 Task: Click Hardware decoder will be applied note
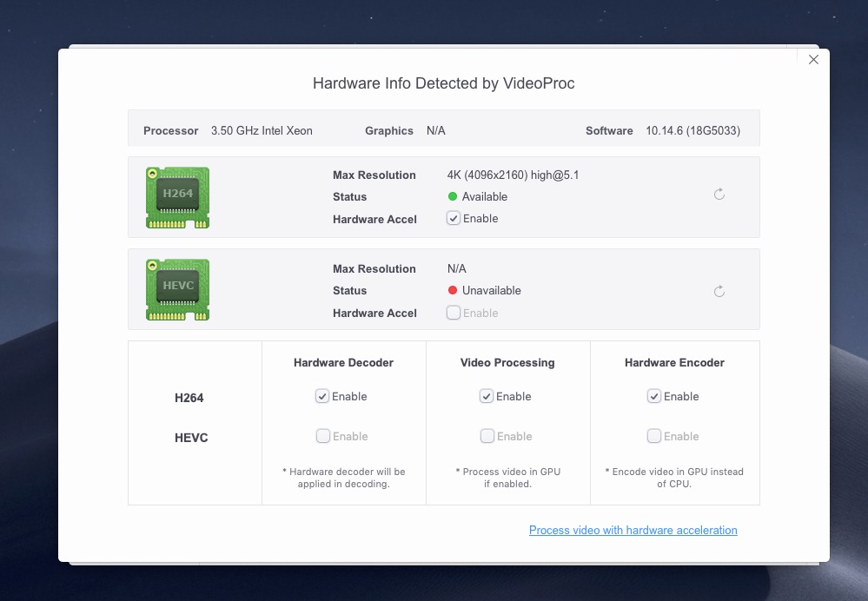tap(344, 478)
